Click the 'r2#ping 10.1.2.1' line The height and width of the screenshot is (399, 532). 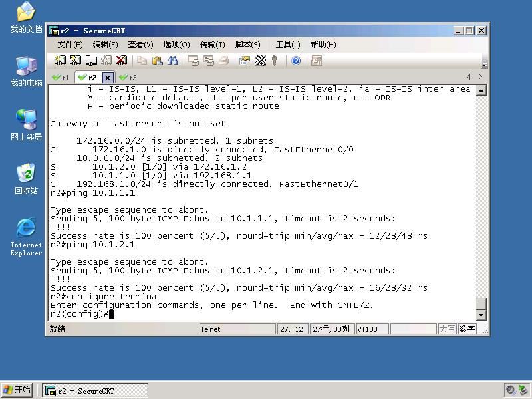coord(92,245)
